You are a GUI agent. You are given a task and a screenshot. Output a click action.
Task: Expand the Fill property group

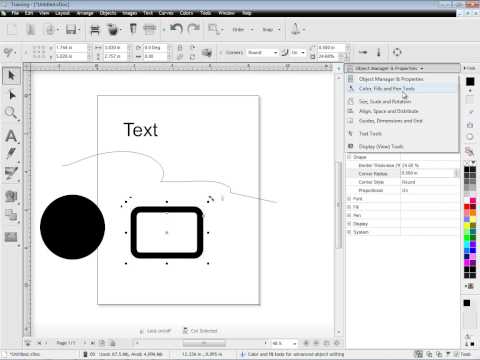pyautogui.click(x=349, y=207)
